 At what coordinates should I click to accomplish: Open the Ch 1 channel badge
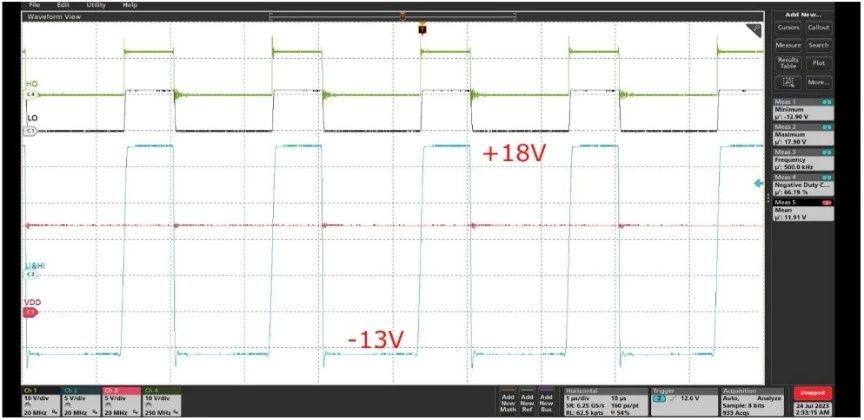pyautogui.click(x=41, y=401)
